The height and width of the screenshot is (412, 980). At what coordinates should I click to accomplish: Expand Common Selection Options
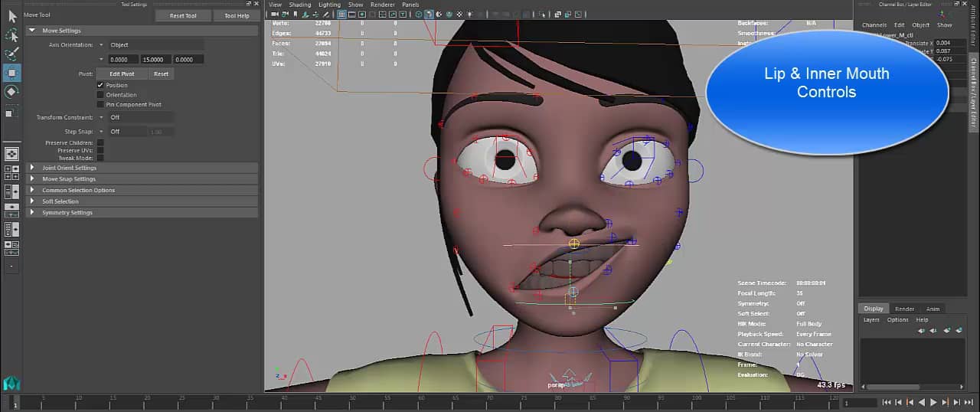click(x=142, y=190)
